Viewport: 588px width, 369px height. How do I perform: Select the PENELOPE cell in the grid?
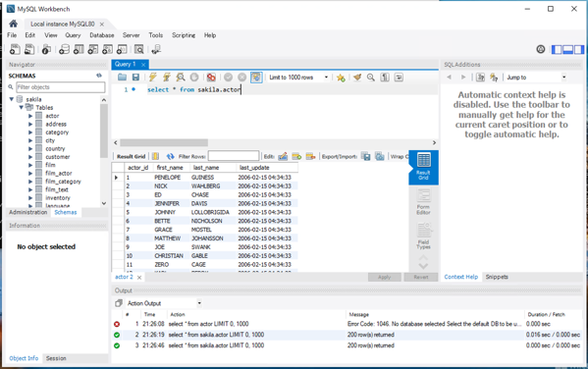[168, 178]
